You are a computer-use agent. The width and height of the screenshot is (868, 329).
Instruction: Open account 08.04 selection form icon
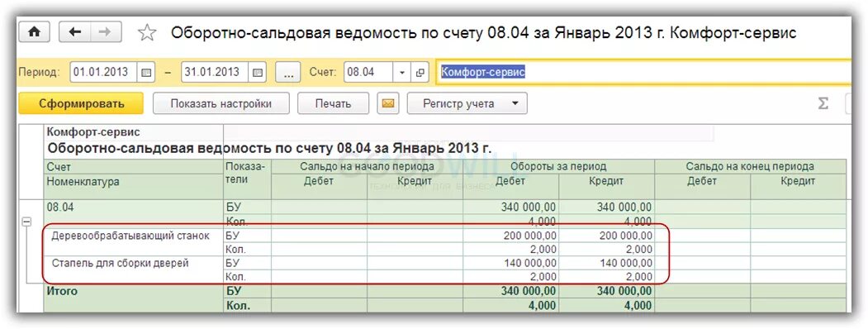(420, 72)
